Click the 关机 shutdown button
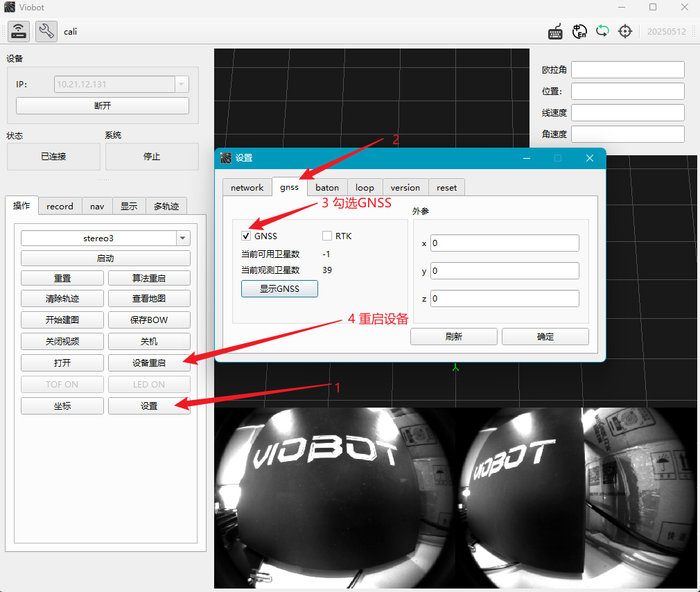Viewport: 700px width, 592px height. coord(149,341)
